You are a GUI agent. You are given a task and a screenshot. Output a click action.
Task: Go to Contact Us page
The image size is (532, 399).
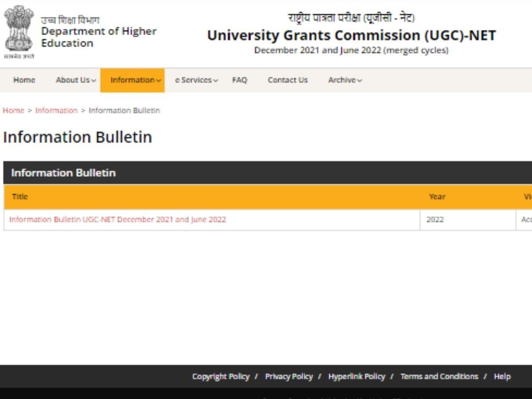(288, 80)
